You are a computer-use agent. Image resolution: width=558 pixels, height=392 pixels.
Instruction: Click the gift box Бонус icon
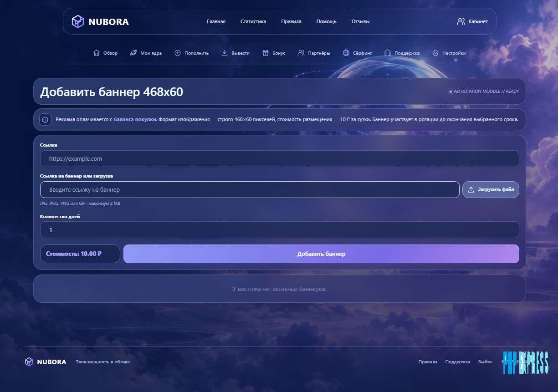coord(266,53)
